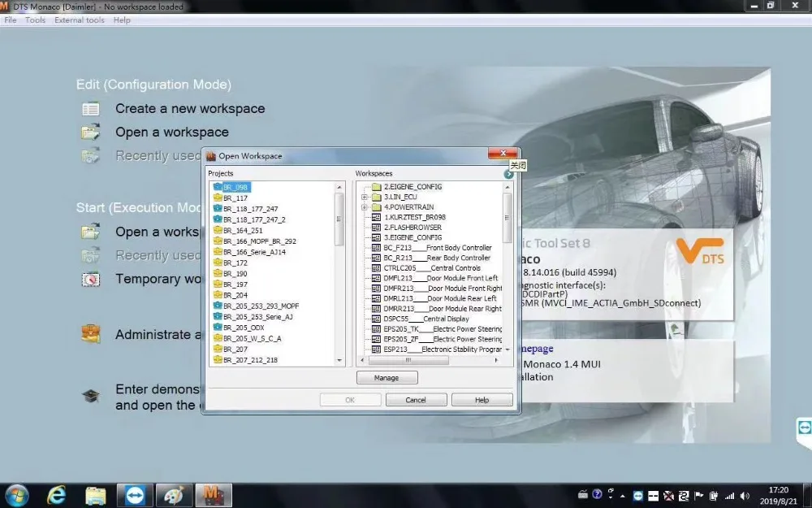Click the network signal tray icon
The image size is (812, 508).
coord(730,496)
